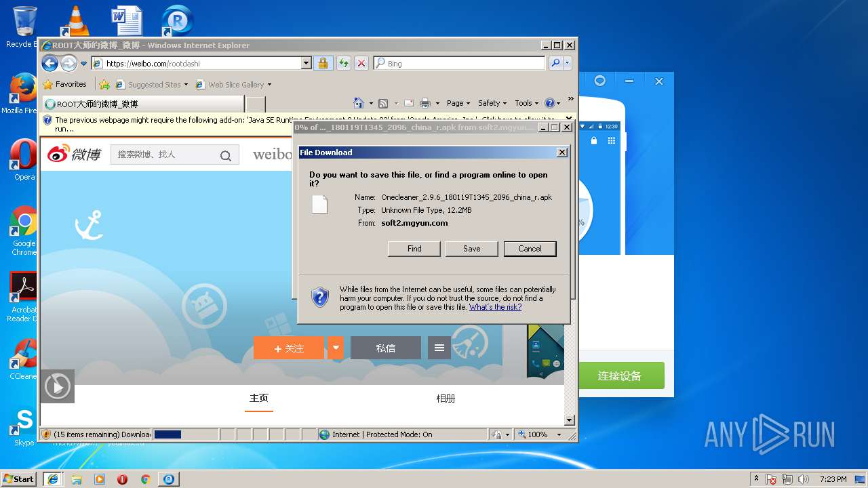Open the Tools menu
The image size is (868, 488).
526,103
